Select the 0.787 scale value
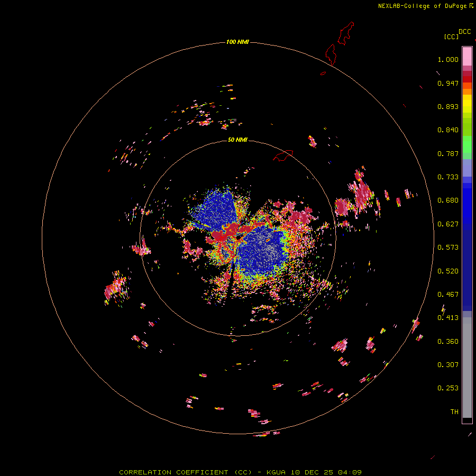 click(448, 153)
